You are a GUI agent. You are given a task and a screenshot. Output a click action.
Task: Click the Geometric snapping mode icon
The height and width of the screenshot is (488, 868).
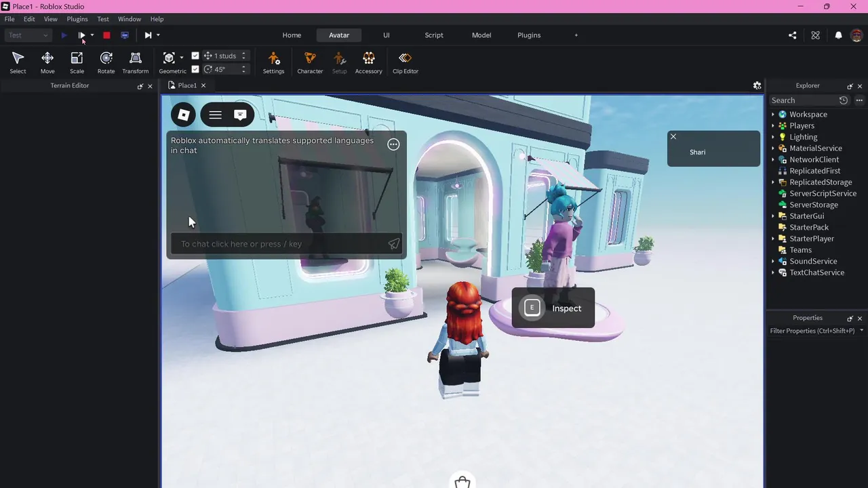point(169,58)
